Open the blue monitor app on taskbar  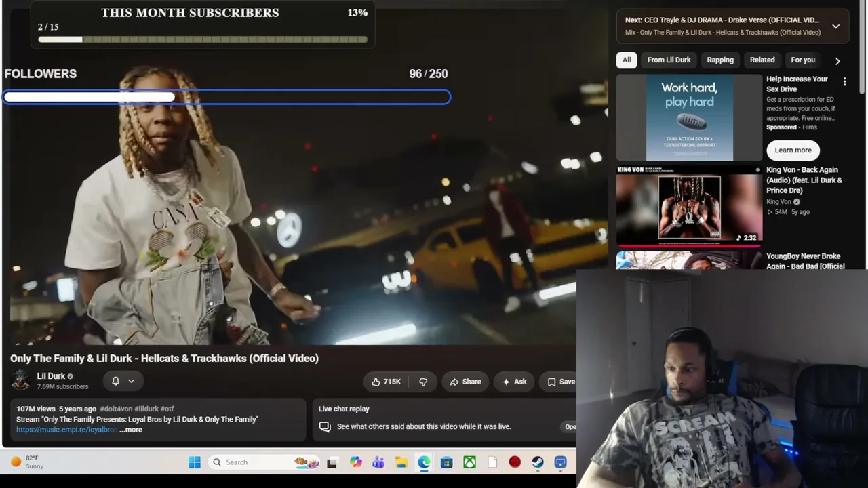click(560, 462)
